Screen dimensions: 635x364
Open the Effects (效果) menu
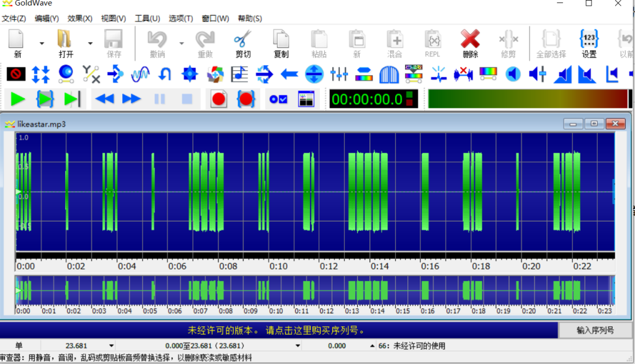(x=79, y=19)
